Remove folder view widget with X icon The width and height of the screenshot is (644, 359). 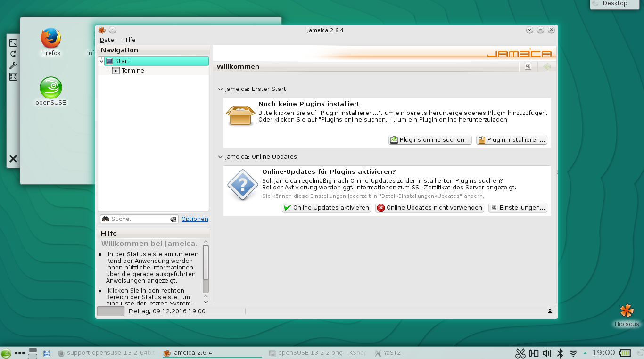(13, 159)
